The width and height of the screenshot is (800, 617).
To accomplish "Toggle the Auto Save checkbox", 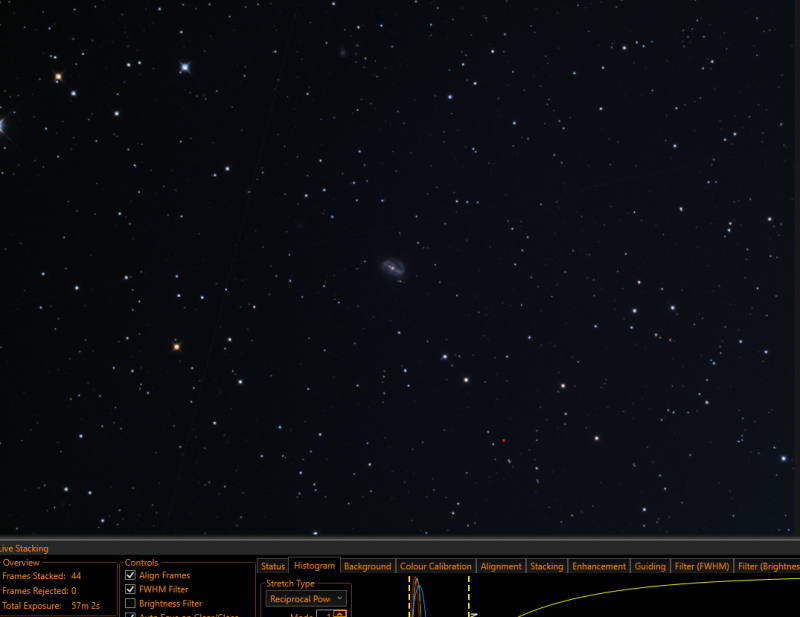I will point(130,614).
